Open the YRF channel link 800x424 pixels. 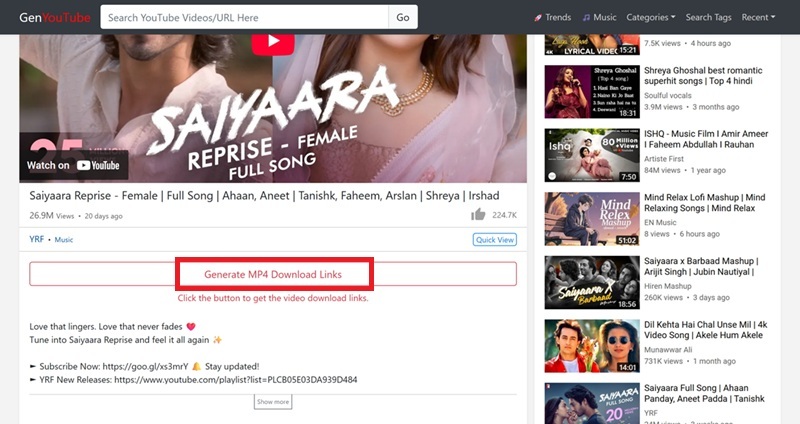pos(38,240)
